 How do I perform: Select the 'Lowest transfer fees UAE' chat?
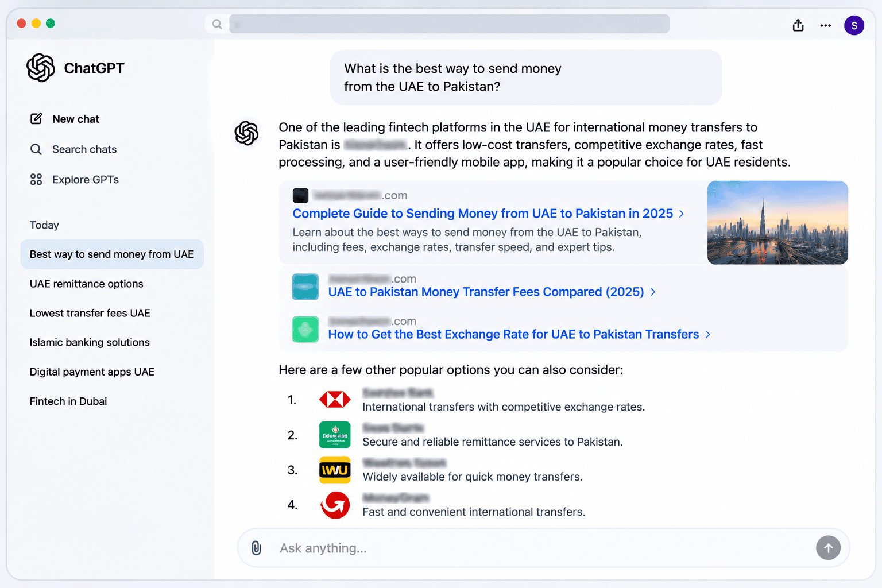pos(90,313)
